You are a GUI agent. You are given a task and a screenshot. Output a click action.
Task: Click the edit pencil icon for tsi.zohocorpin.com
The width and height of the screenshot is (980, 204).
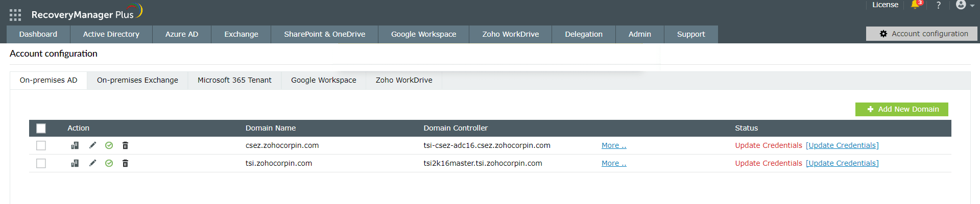click(92, 163)
